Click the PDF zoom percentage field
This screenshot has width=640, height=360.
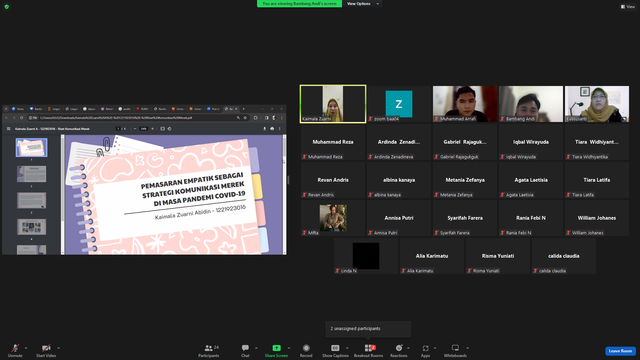click(x=144, y=129)
